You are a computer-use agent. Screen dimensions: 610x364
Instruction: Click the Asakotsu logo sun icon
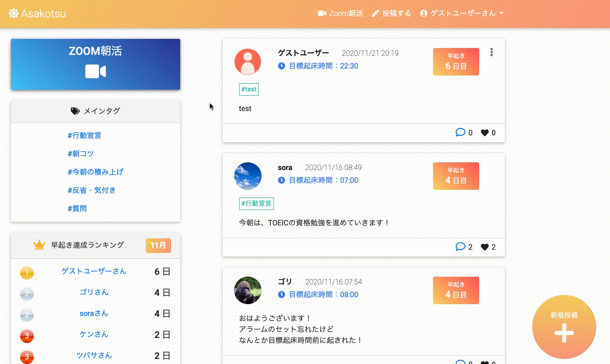tap(14, 13)
